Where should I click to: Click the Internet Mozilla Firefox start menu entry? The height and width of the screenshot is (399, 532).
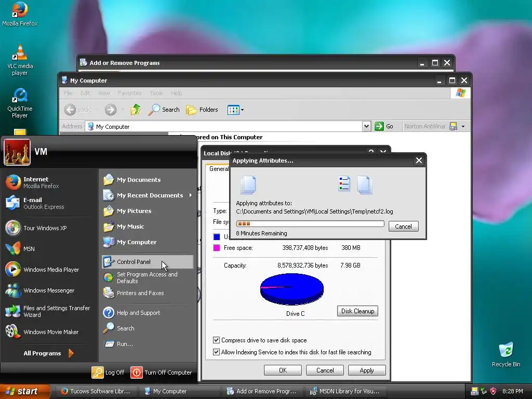[x=49, y=182]
